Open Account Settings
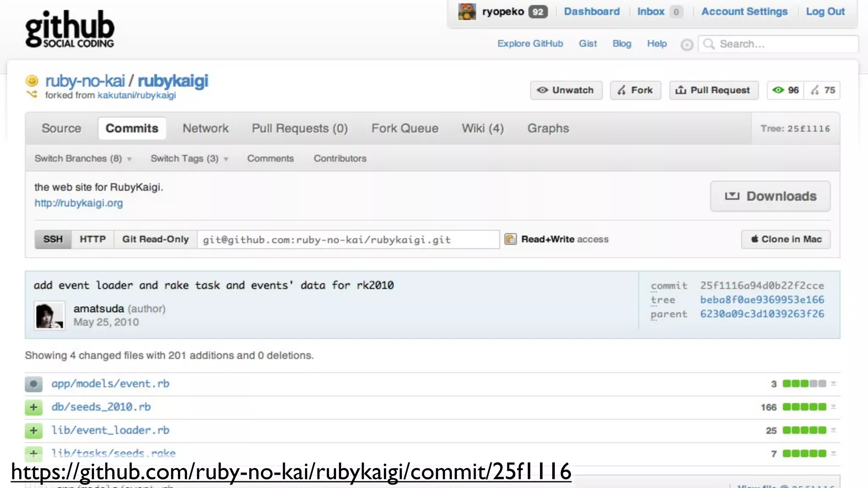 tap(744, 11)
